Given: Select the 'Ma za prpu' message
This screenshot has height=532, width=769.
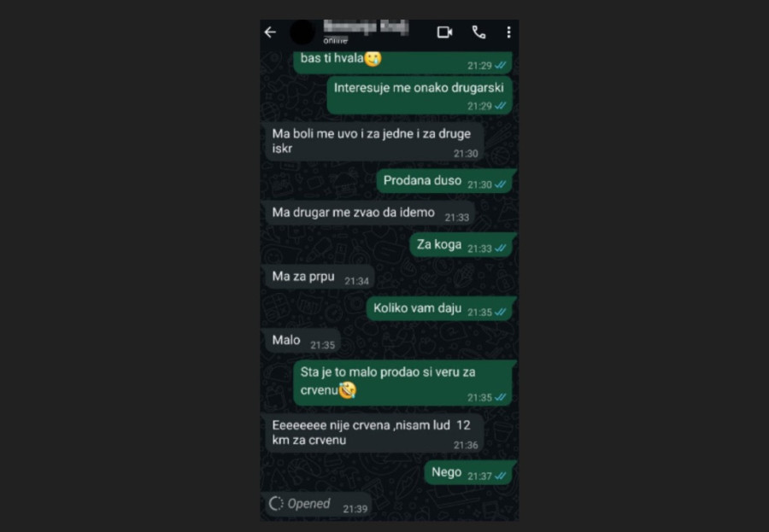Looking at the screenshot, I should 320,277.
